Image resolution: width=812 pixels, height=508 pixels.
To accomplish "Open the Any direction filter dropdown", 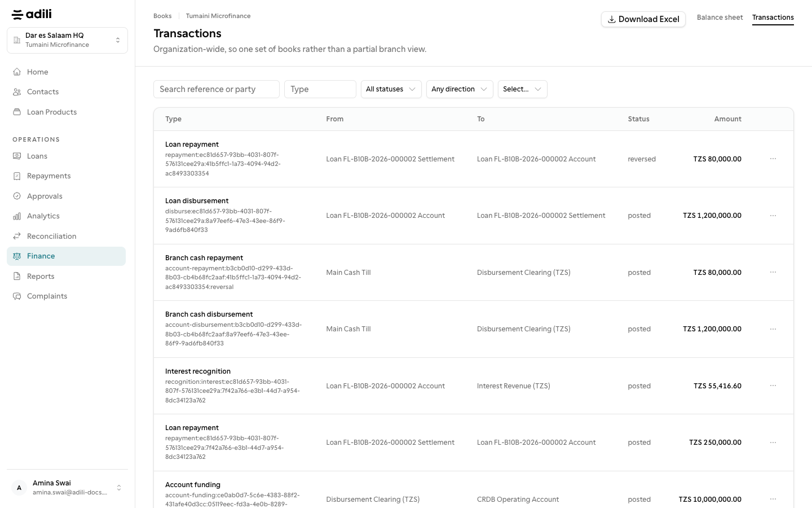I will tap(460, 89).
